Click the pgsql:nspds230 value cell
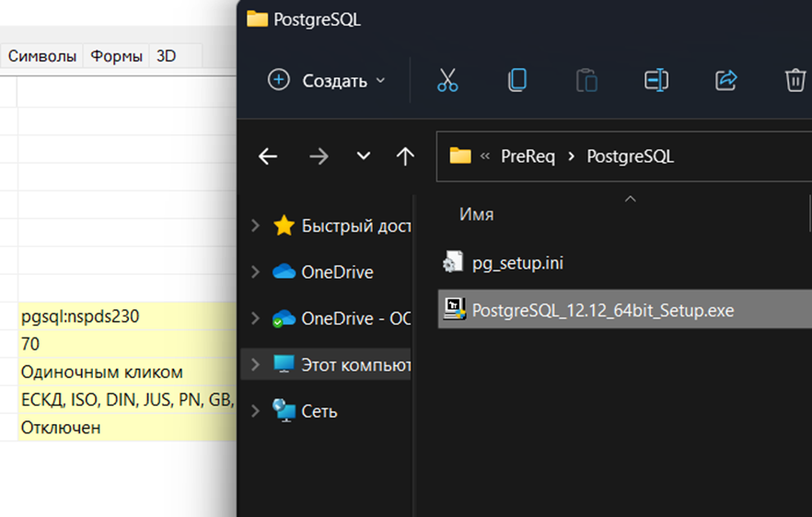 click(127, 316)
